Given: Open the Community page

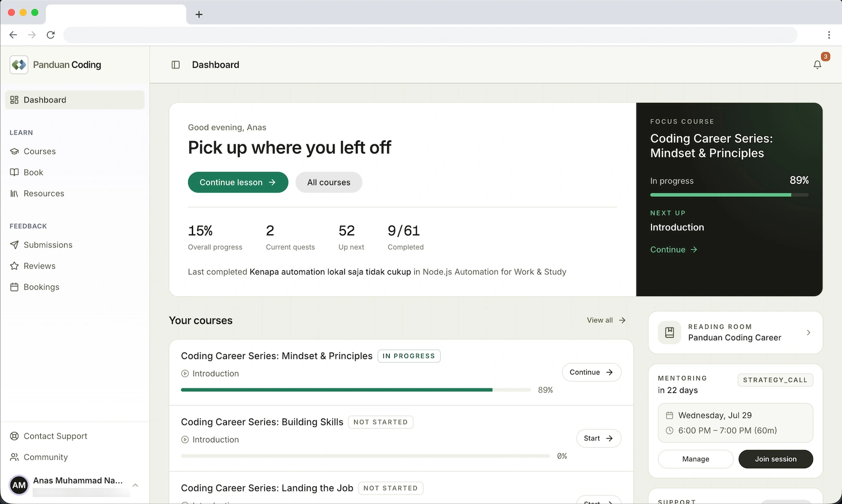Looking at the screenshot, I should pos(75,457).
